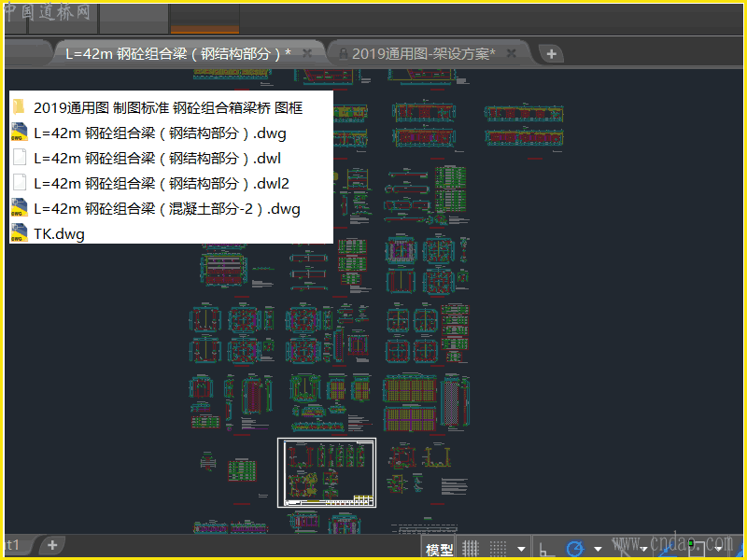The width and height of the screenshot is (747, 560).
Task: Select file L=42m 钢砼组合梁（钢结构部分）.dwg
Action: click(x=160, y=133)
